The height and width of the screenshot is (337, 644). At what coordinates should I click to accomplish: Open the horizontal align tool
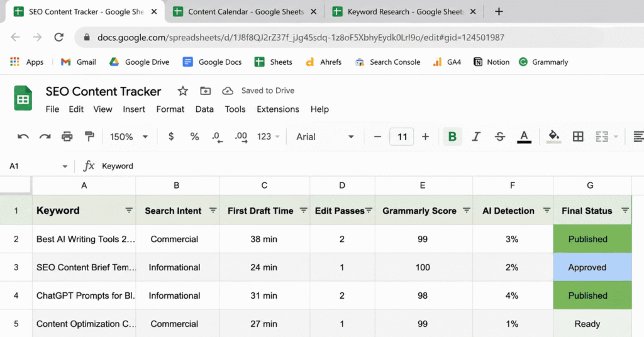[638, 136]
